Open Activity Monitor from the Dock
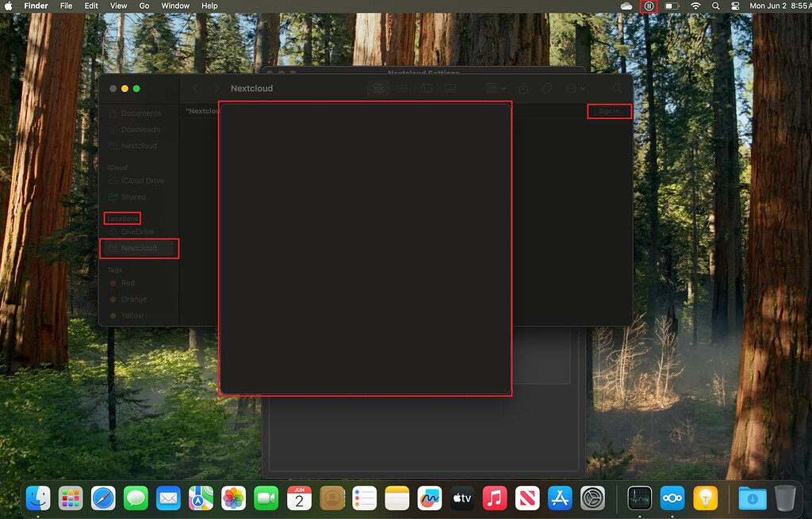 pos(641,498)
